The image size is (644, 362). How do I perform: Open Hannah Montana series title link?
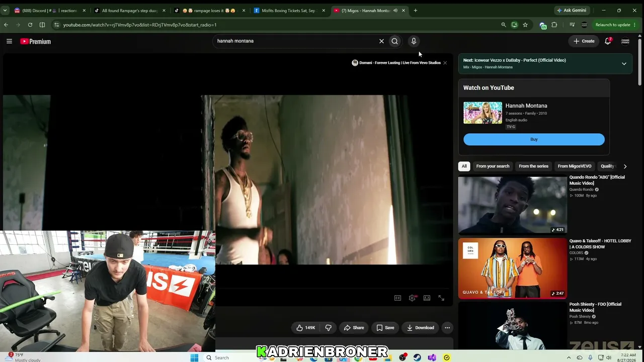(526, 106)
